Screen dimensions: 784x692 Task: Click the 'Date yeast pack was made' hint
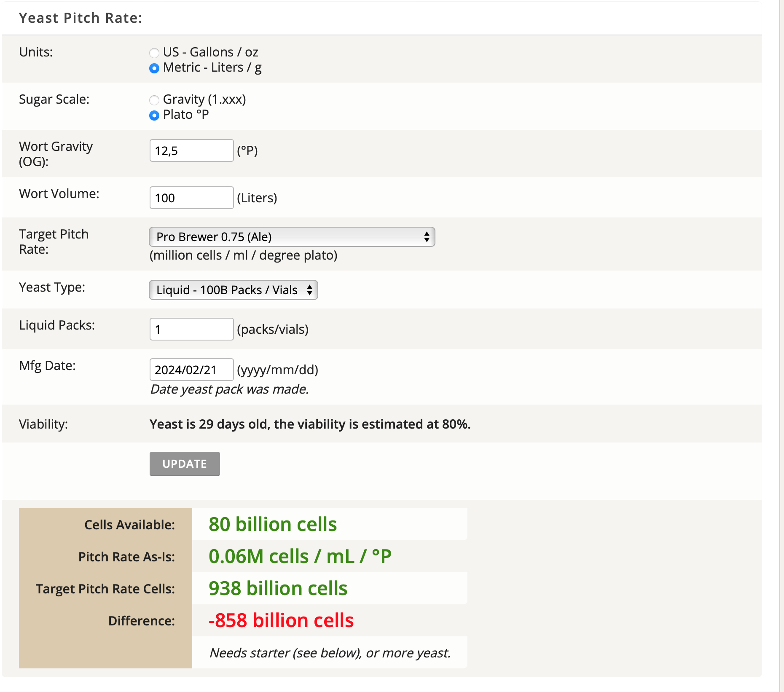point(229,389)
